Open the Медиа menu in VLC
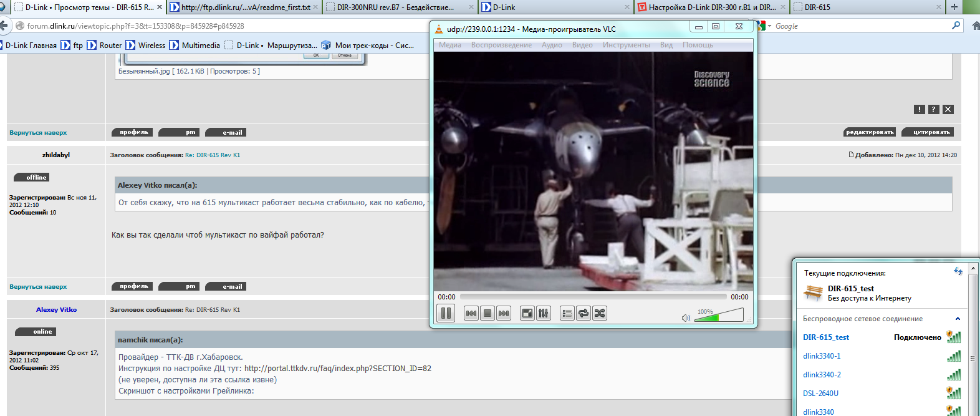The height and width of the screenshot is (416, 980). click(x=449, y=45)
